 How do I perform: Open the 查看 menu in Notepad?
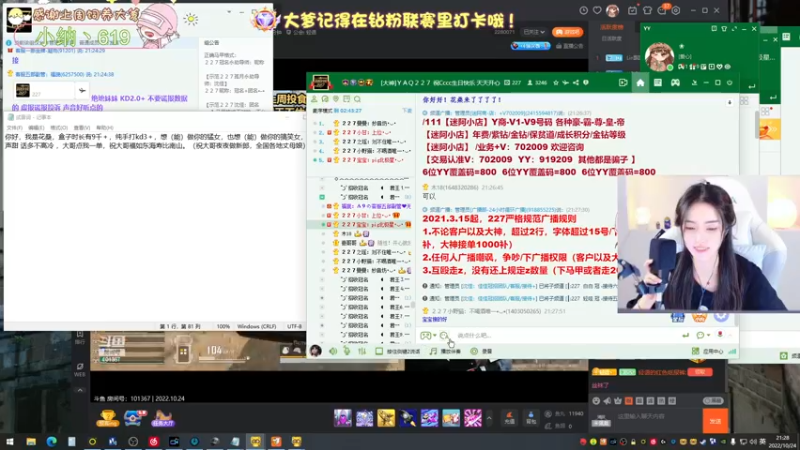82,128
